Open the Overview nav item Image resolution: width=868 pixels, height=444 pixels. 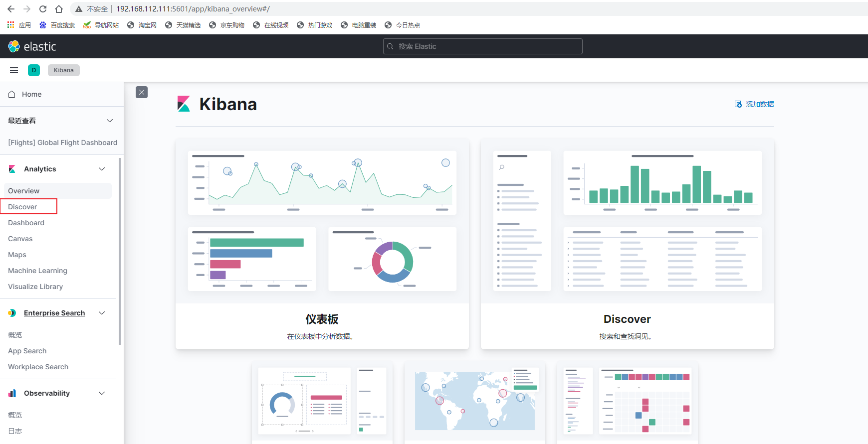point(58,191)
